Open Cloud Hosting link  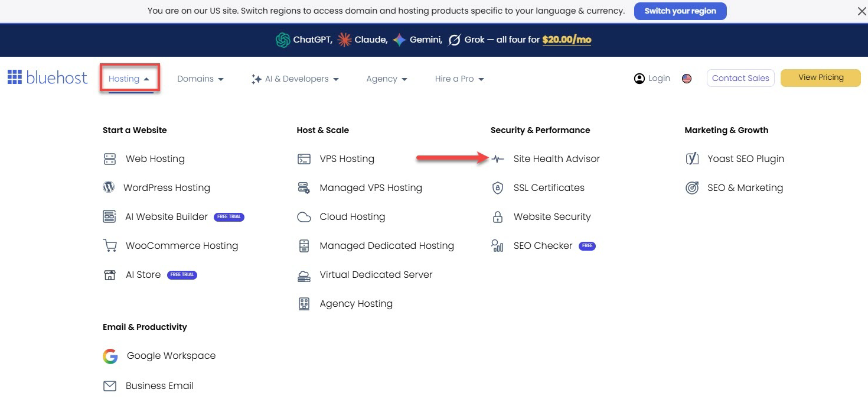353,217
